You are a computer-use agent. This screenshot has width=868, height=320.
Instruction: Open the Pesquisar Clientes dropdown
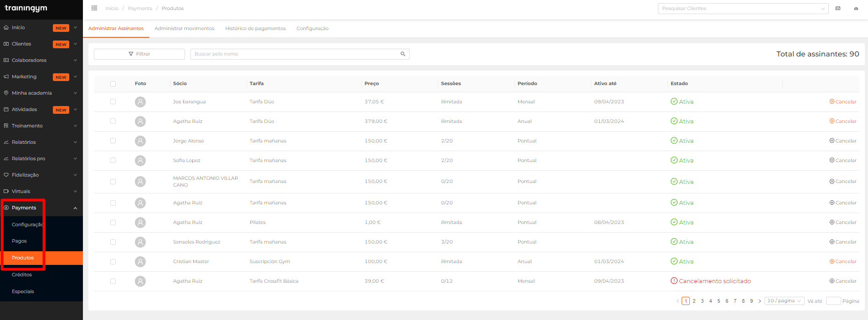pyautogui.click(x=743, y=8)
